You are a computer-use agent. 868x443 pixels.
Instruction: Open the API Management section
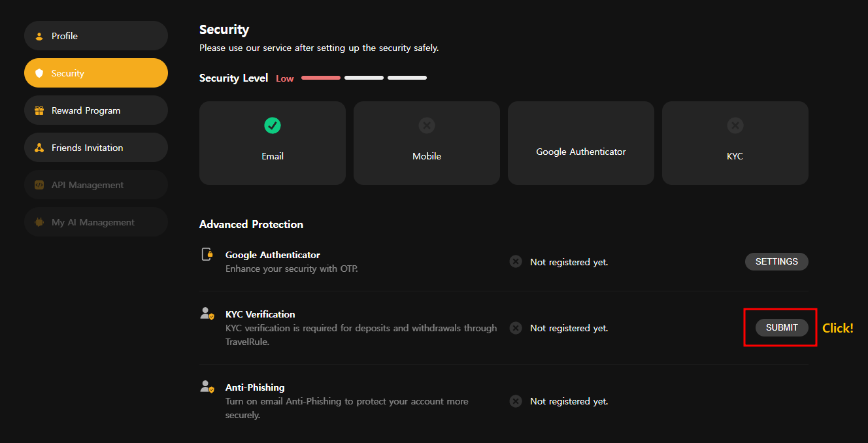pos(96,185)
